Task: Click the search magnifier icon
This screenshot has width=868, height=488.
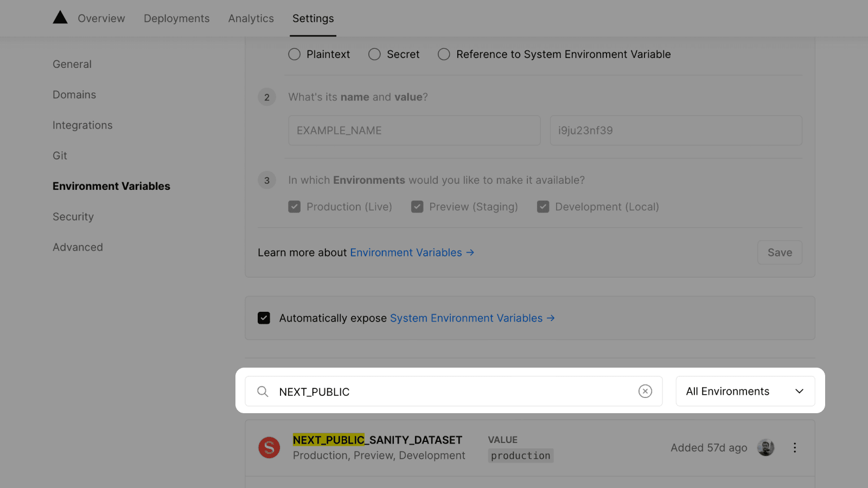Action: click(263, 391)
